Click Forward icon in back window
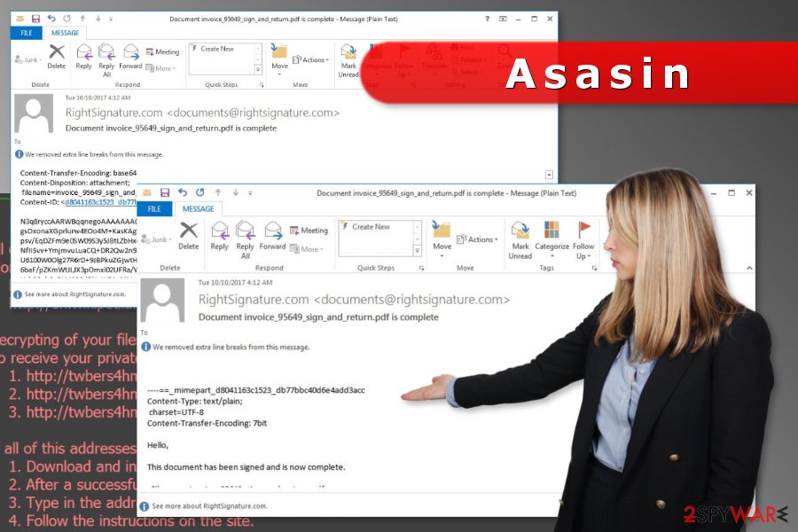Screen dimensions: 798x532 tap(131, 56)
